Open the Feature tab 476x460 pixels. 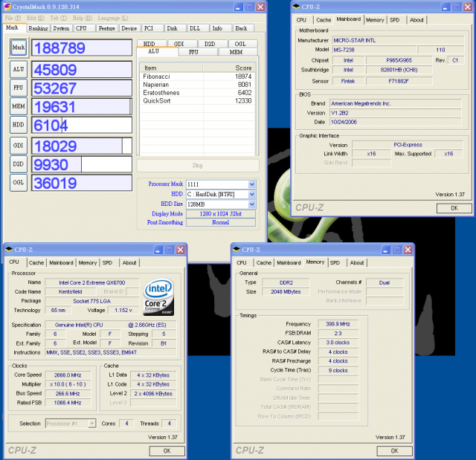(107, 28)
